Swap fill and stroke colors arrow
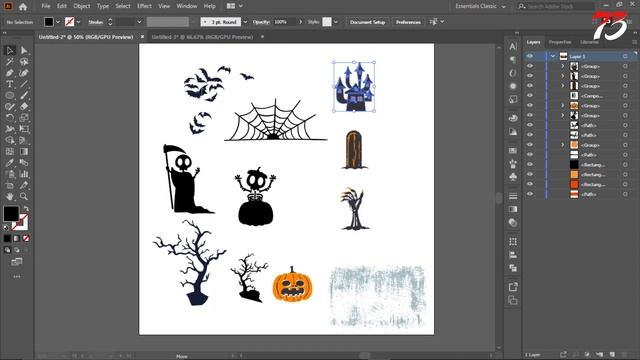The height and width of the screenshot is (360, 640). pyautogui.click(x=26, y=209)
